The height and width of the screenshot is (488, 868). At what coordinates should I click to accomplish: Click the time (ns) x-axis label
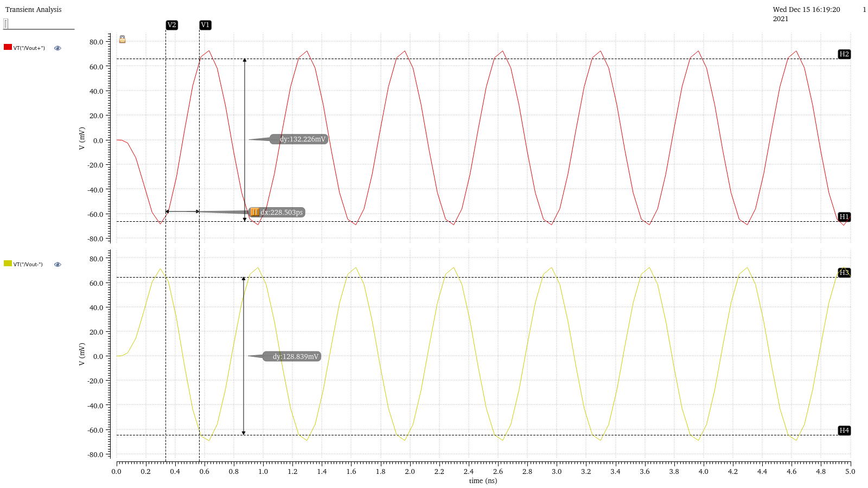[x=483, y=480]
